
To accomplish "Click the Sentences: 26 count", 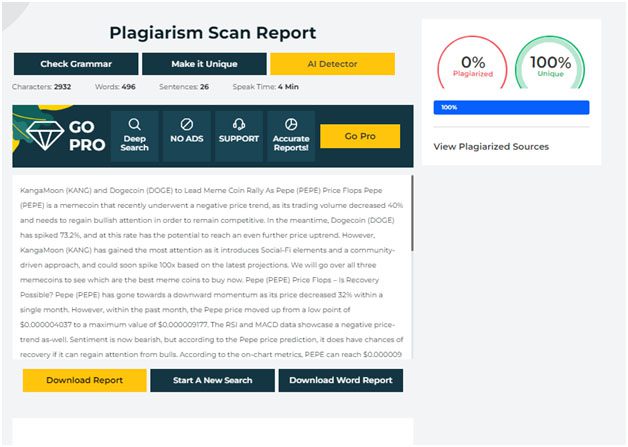I will click(x=184, y=87).
